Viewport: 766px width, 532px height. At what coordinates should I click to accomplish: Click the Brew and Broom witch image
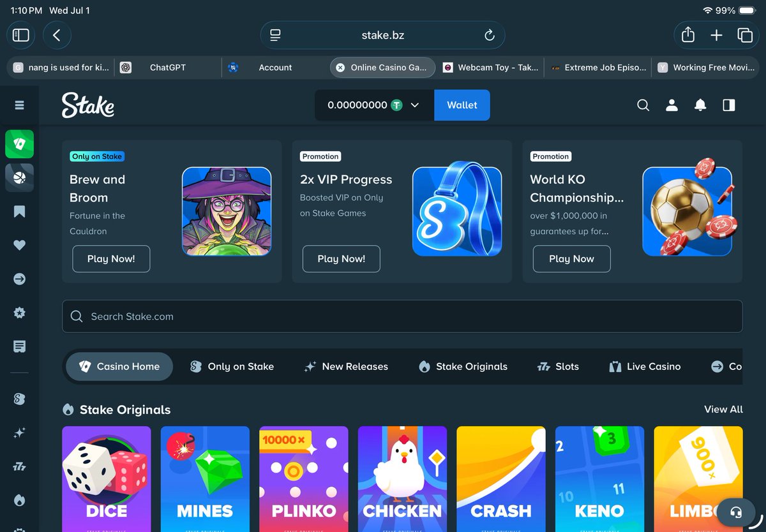point(227,212)
